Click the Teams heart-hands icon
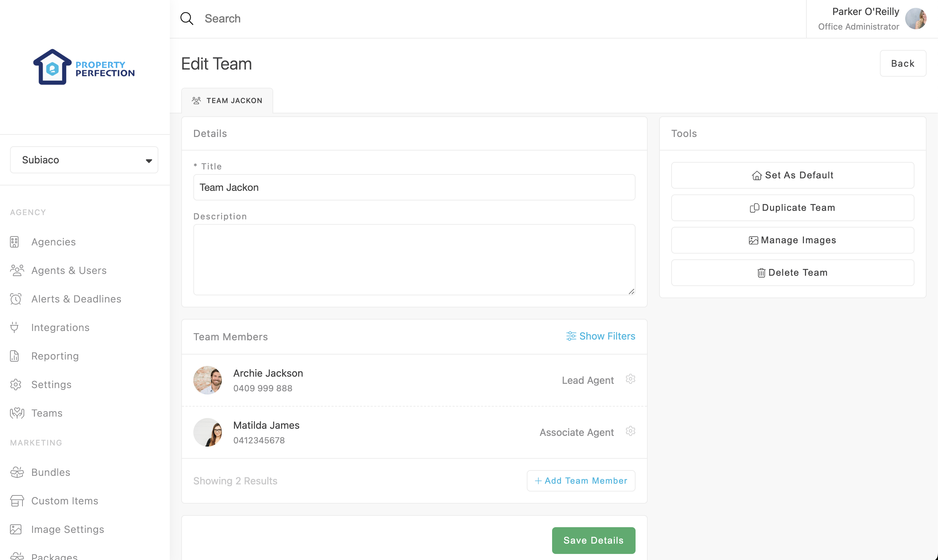The height and width of the screenshot is (560, 938). (17, 413)
